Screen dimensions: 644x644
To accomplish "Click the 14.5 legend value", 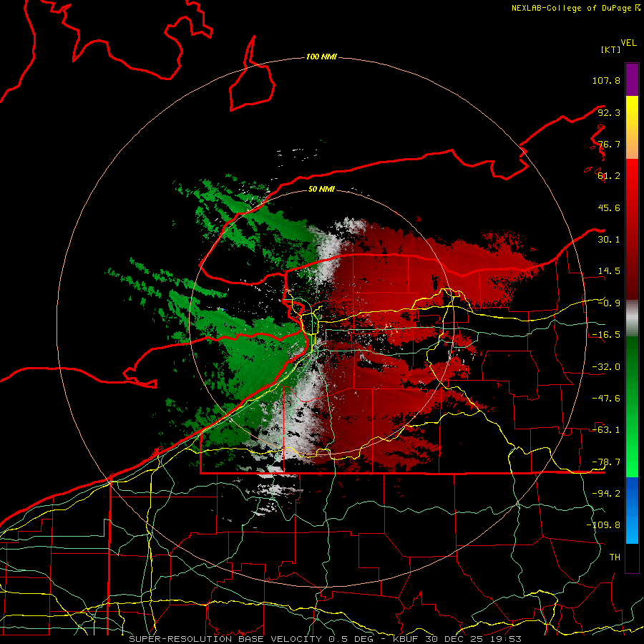I will pyautogui.click(x=609, y=271).
